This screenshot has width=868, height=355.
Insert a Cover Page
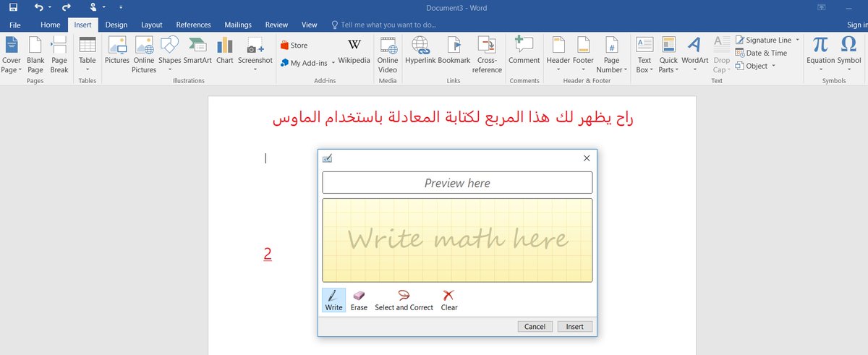(x=12, y=54)
